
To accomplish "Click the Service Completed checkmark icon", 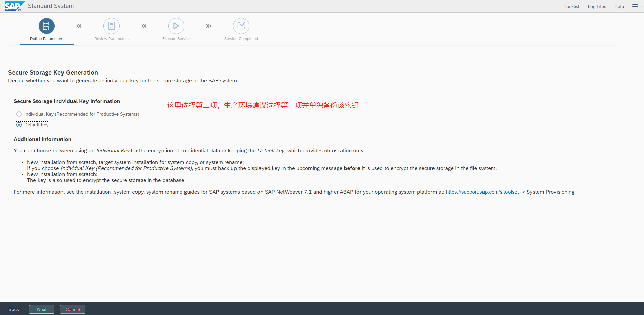I will [x=241, y=26].
